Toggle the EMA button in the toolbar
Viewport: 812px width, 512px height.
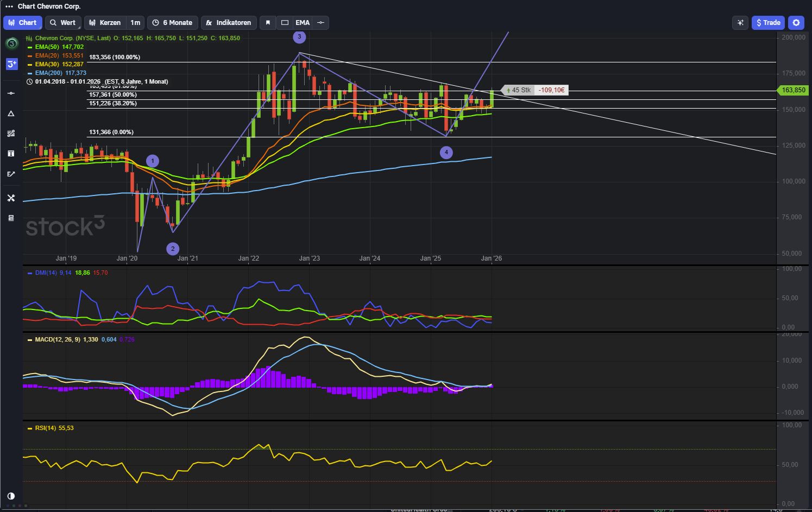coord(303,23)
